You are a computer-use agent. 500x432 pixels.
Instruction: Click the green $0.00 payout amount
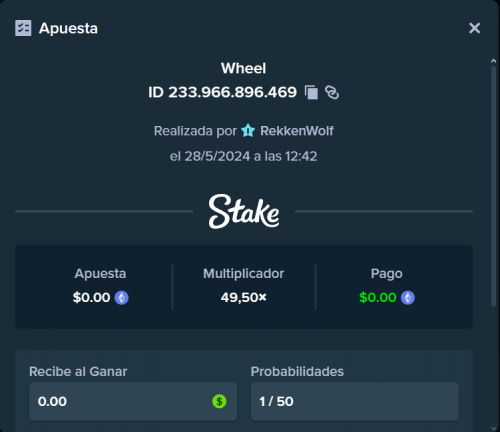[x=378, y=297]
